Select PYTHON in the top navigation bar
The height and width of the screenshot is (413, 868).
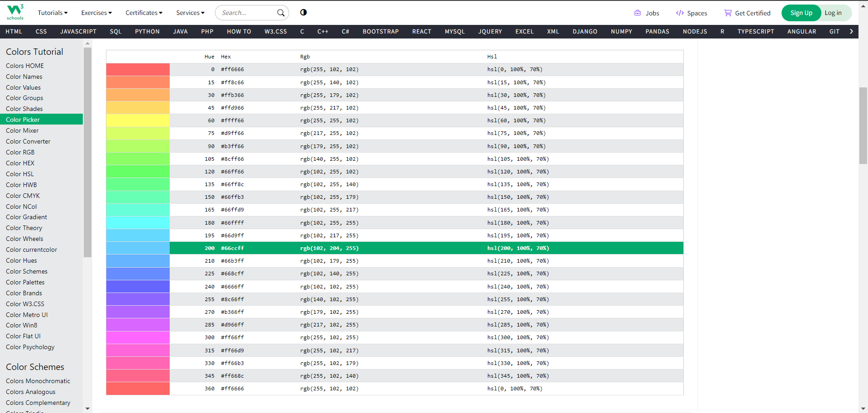tap(147, 31)
